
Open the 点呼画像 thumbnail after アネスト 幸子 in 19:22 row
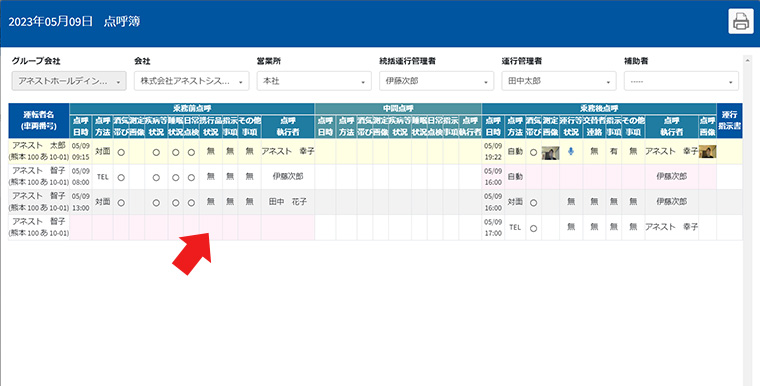coord(707,152)
